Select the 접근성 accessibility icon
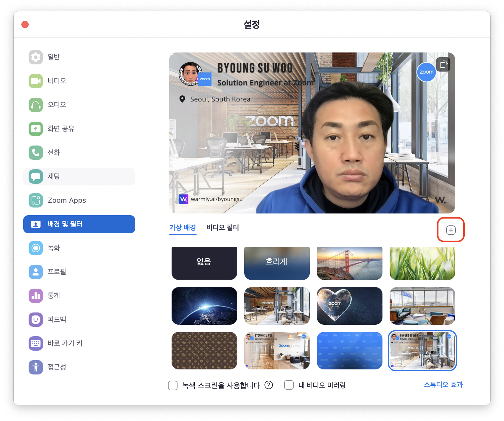504x421 pixels. 36,367
